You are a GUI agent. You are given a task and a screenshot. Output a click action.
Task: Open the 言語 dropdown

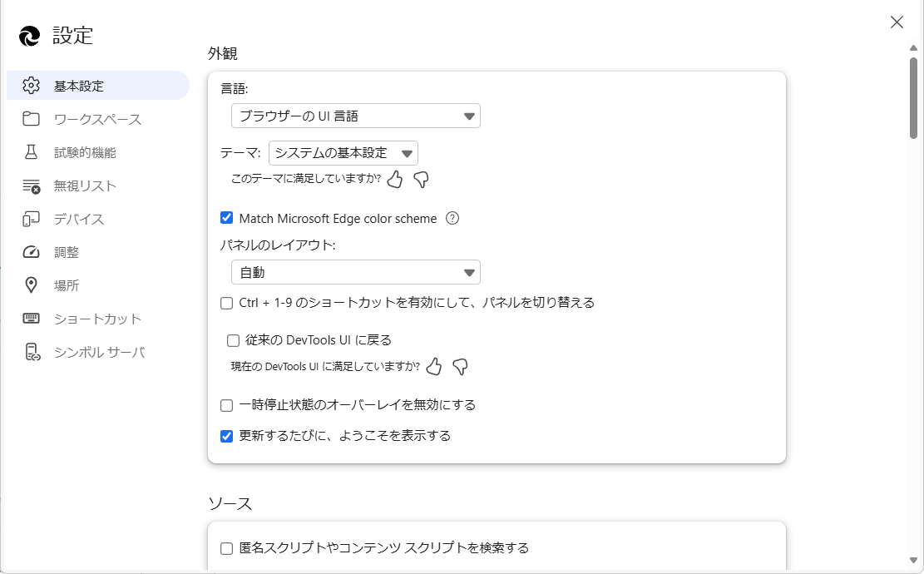pos(355,116)
